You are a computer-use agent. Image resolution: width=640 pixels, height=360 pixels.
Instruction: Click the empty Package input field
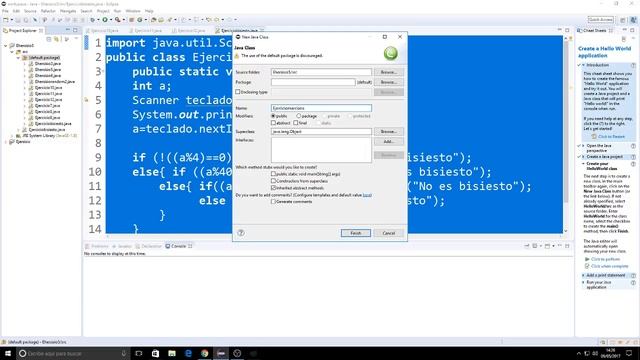click(313, 82)
